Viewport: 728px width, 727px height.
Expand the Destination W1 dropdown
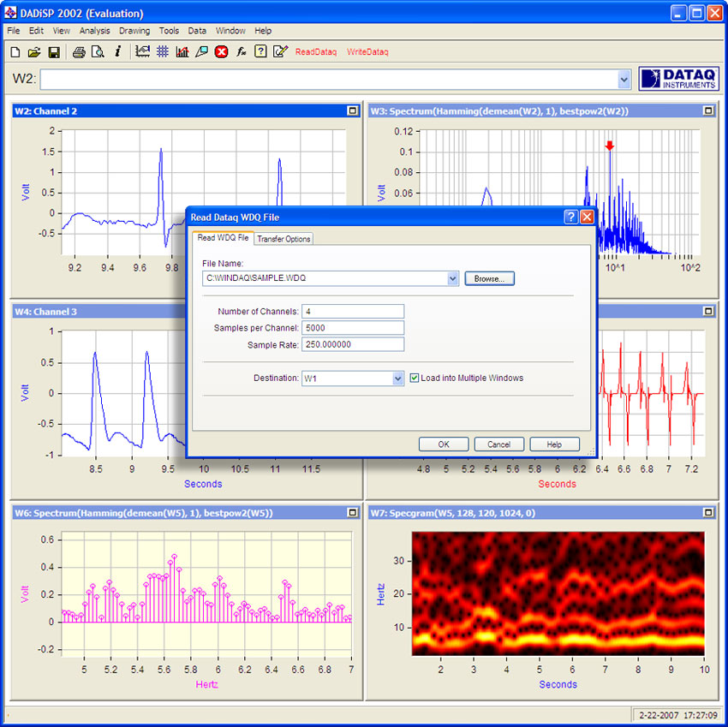pos(398,378)
